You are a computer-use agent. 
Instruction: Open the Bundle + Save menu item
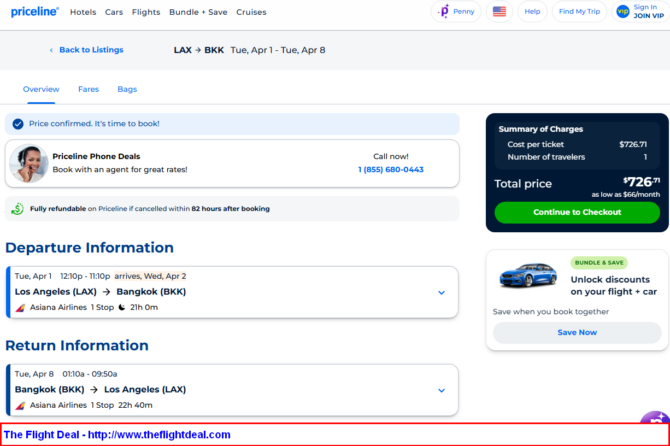pyautogui.click(x=198, y=12)
